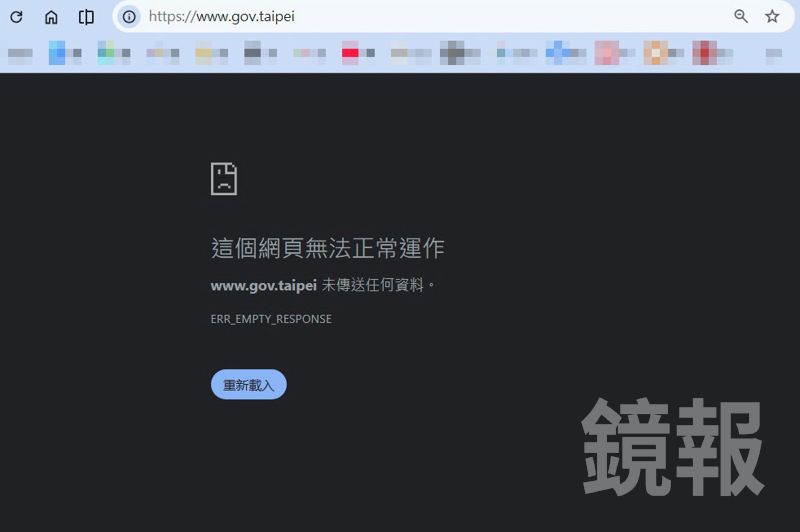
Task: Go to the home page icon
Action: [51, 17]
